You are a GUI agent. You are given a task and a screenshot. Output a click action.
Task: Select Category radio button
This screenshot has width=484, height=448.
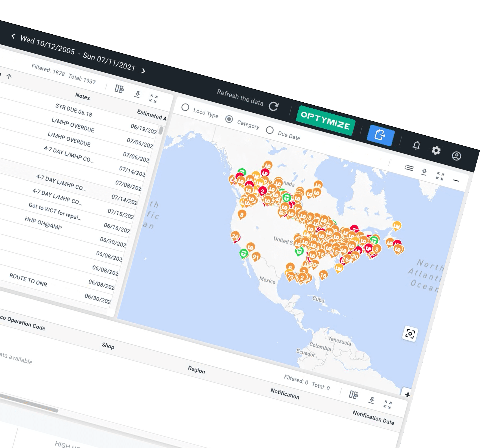point(229,119)
